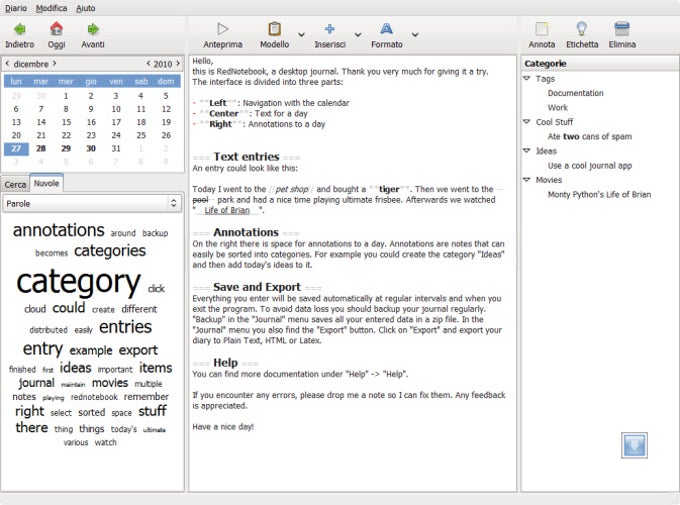Click the Modello template icon
Image resolution: width=680 pixels, height=505 pixels.
(x=275, y=29)
